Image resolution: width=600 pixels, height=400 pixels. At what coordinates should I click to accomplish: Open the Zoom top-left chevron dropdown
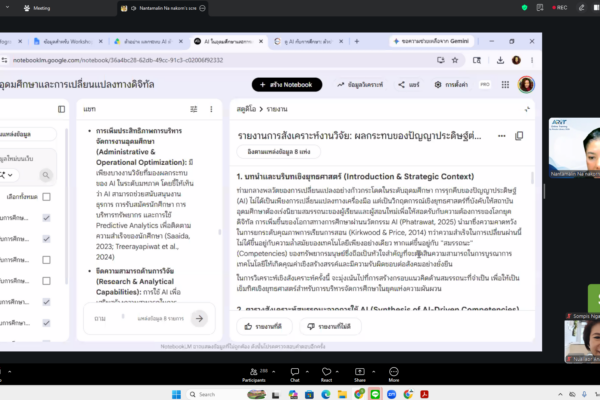tap(7, 8)
